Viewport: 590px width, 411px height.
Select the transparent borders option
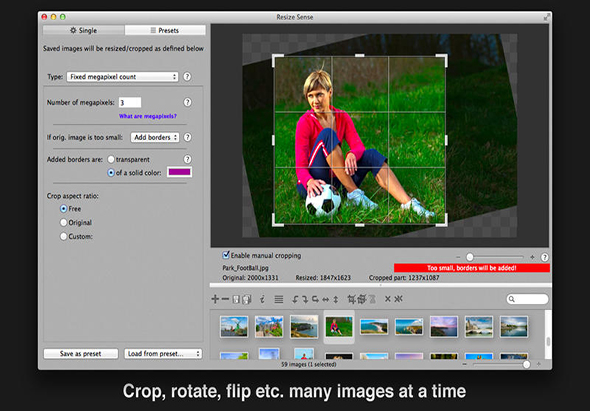(x=111, y=159)
